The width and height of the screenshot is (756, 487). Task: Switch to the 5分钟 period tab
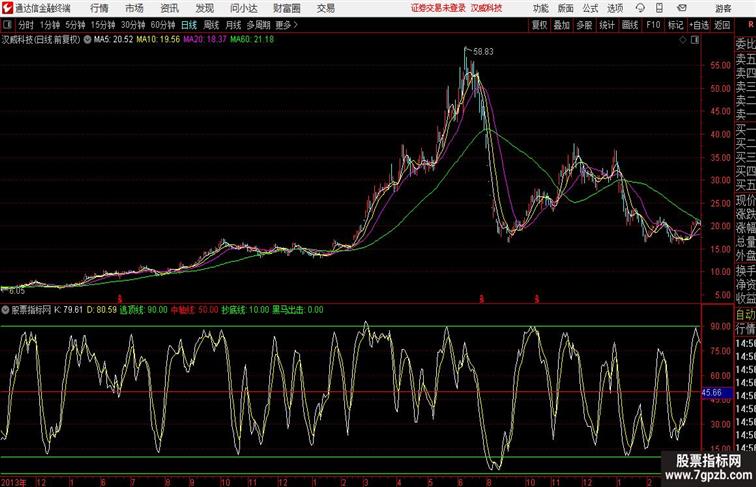[x=75, y=25]
